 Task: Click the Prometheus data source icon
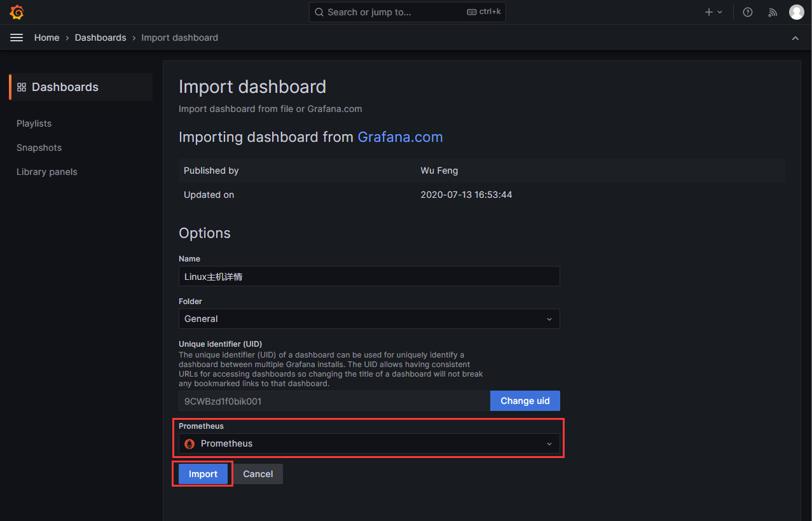(189, 444)
